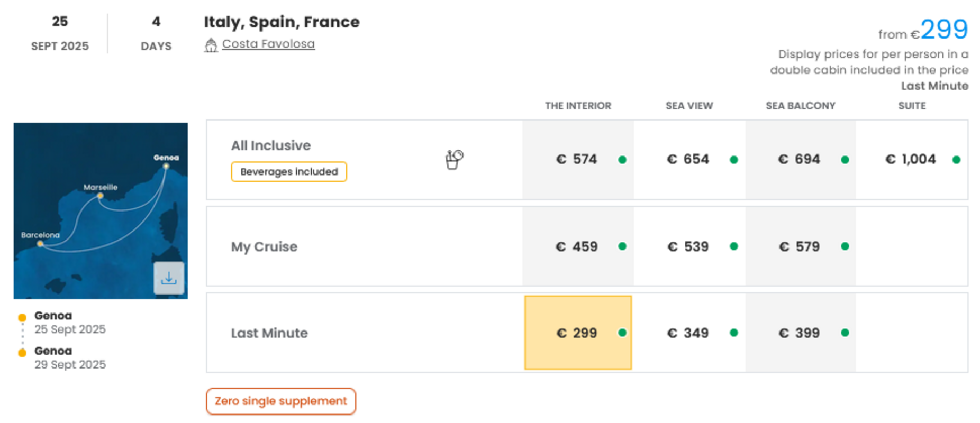Click the map download icon
The width and height of the screenshot is (980, 423).
169,278
